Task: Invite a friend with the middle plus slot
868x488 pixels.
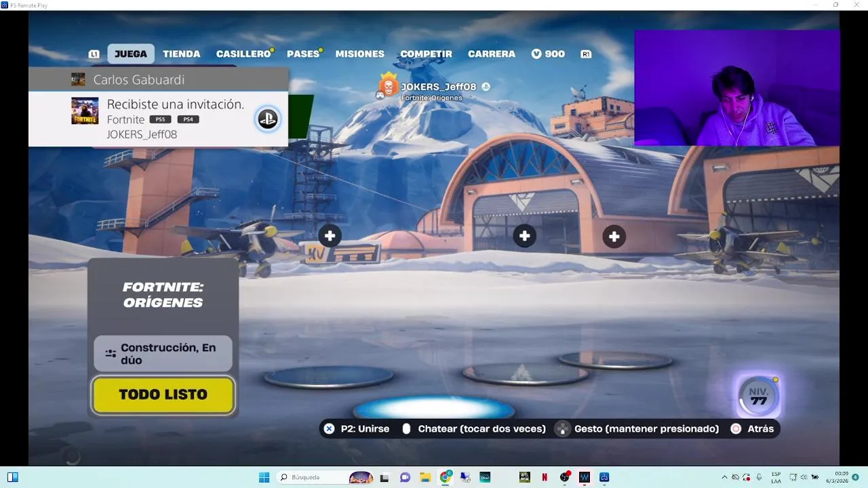Action: [x=524, y=236]
